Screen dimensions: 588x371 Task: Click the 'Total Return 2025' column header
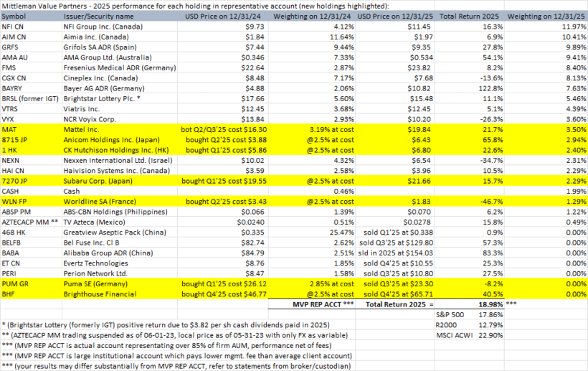(x=469, y=16)
